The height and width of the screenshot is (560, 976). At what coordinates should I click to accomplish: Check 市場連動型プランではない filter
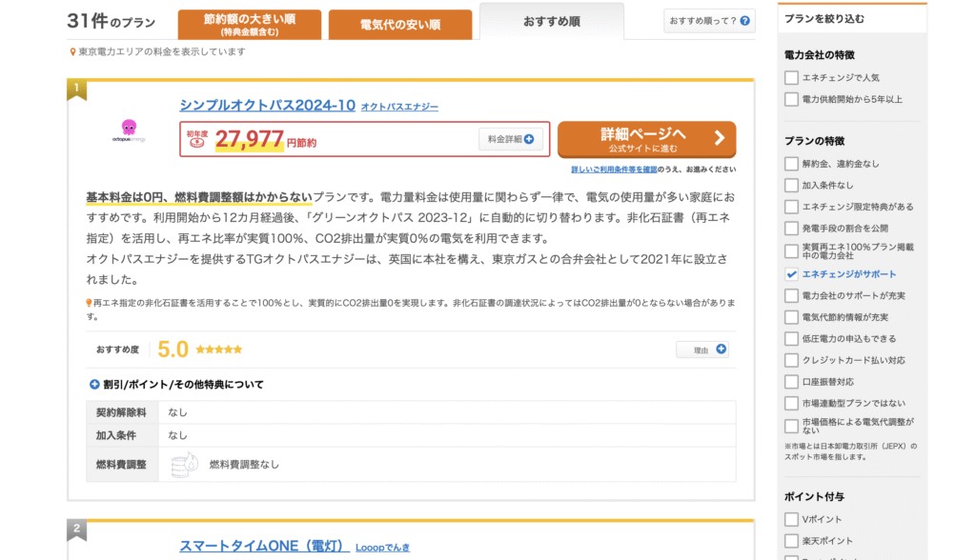tap(791, 403)
